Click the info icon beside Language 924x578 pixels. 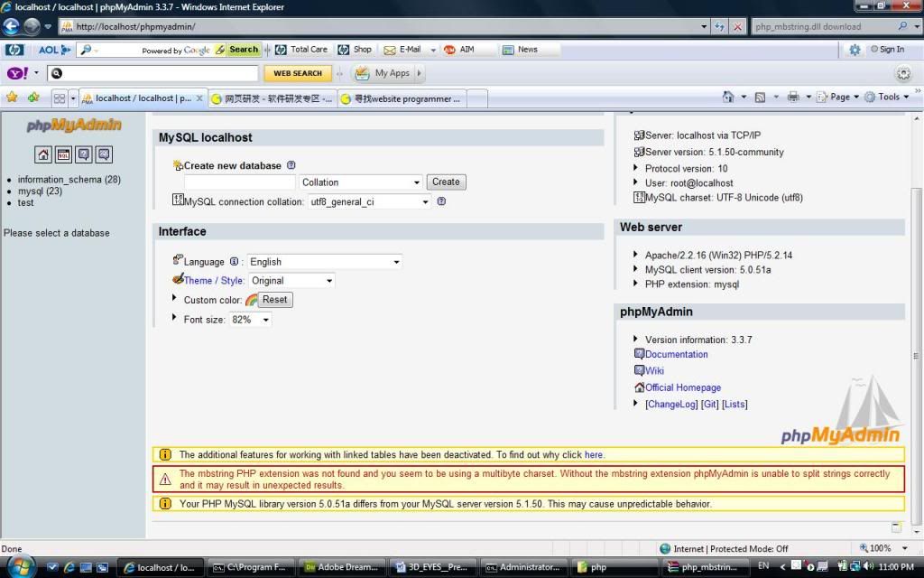pos(234,262)
